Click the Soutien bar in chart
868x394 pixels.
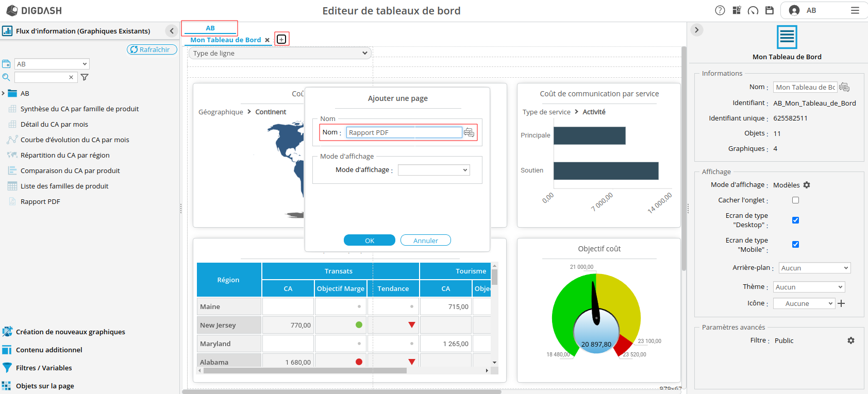(606, 171)
